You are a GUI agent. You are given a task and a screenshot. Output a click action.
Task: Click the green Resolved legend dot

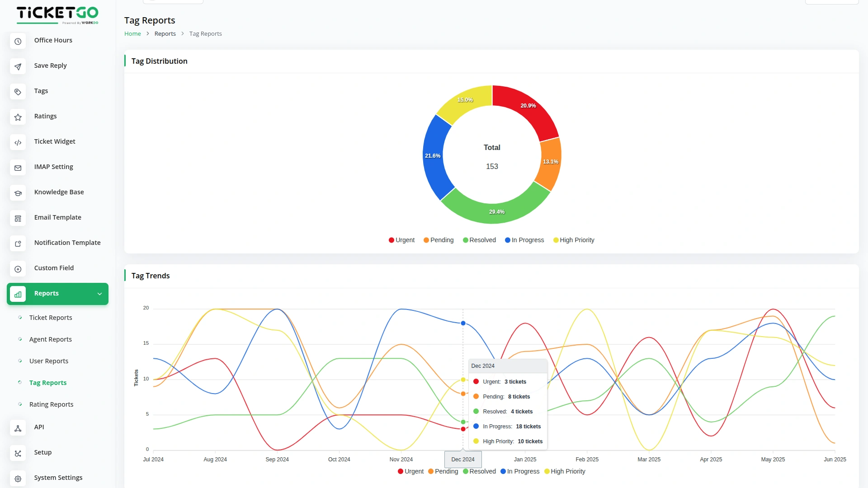point(465,240)
